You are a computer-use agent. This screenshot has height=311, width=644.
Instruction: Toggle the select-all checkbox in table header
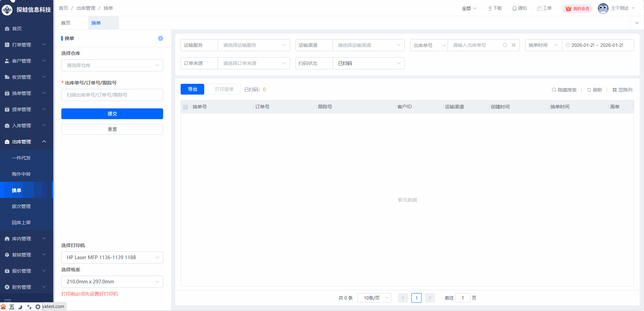[x=185, y=107]
